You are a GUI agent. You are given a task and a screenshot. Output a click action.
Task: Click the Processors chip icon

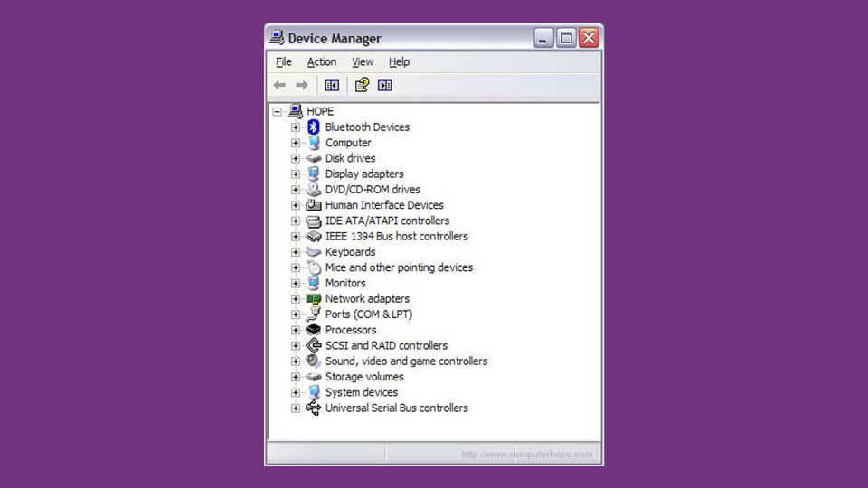pyautogui.click(x=314, y=330)
